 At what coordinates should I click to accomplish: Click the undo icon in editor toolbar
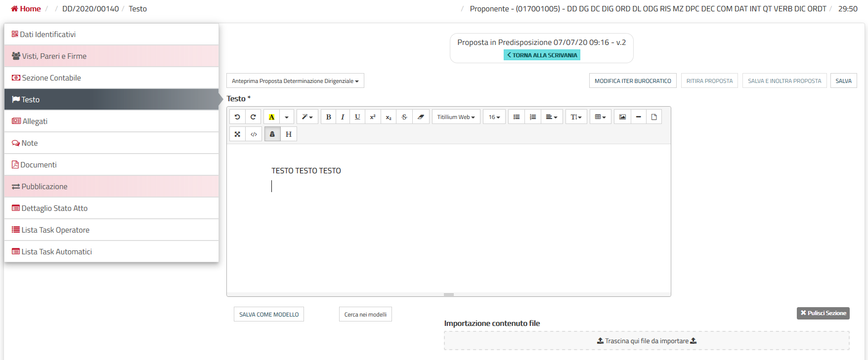[237, 117]
